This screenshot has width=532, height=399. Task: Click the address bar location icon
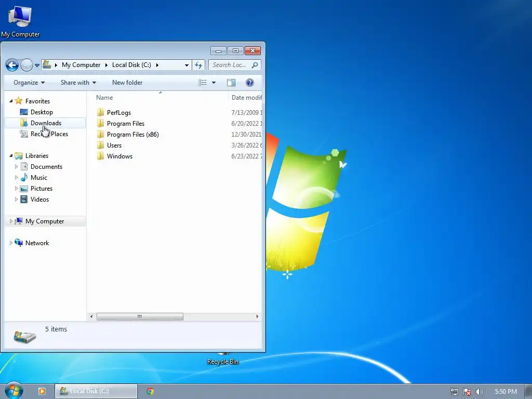point(47,64)
